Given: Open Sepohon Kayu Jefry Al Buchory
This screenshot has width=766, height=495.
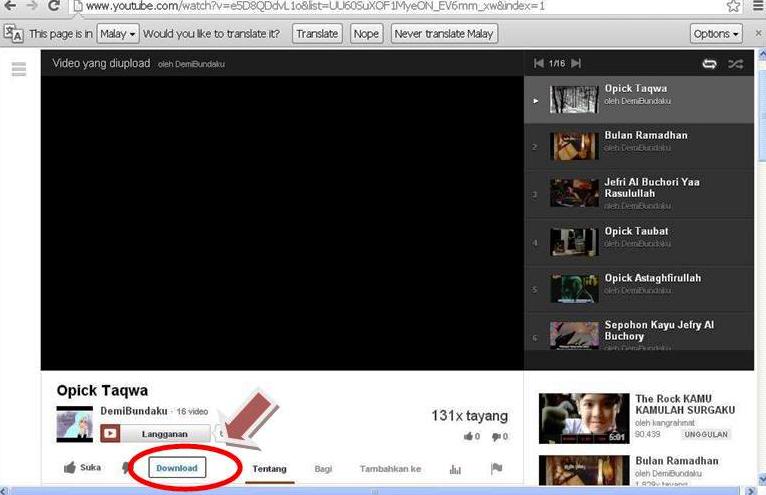Looking at the screenshot, I should (638, 332).
